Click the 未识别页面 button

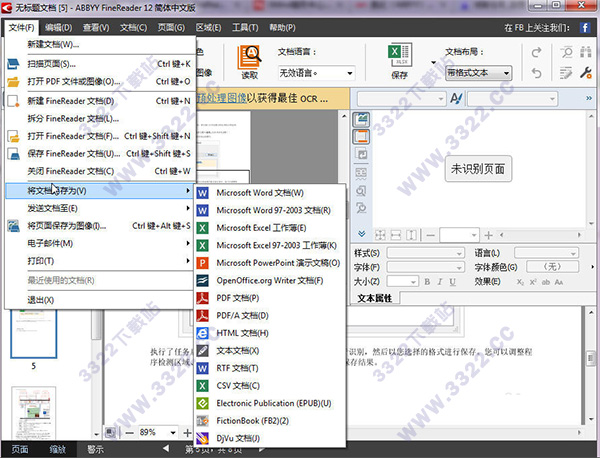[x=476, y=168]
